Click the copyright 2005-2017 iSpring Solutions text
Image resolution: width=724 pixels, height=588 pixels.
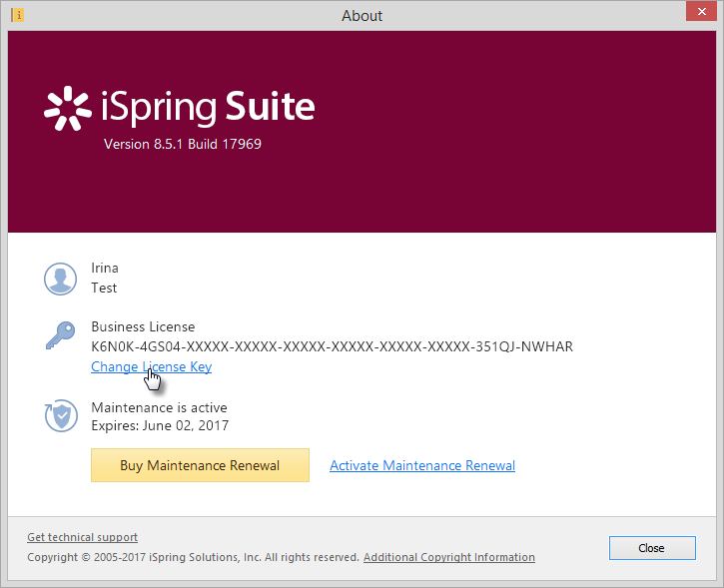click(193, 557)
